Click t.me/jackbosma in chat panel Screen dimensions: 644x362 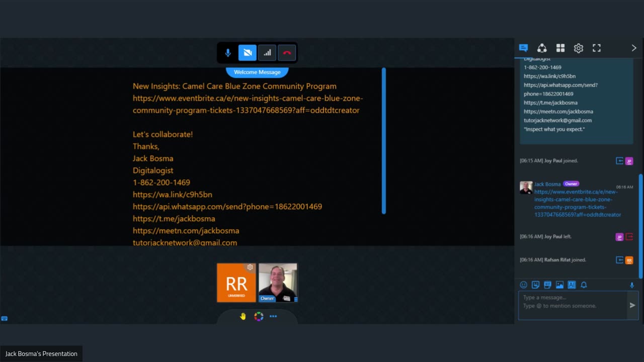pos(550,103)
